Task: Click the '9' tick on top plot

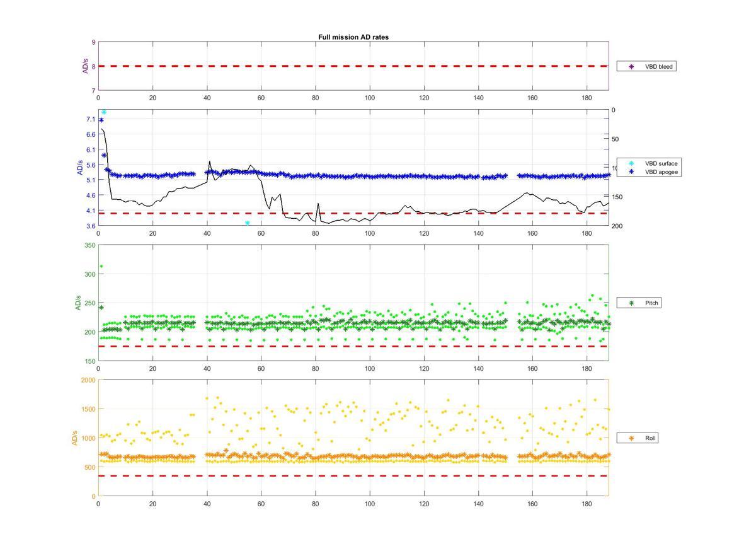Action: pos(93,42)
